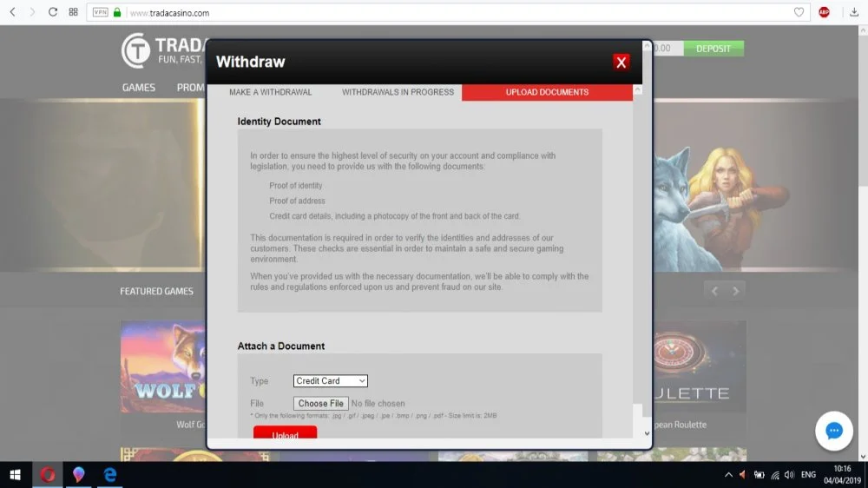Go back with browser back arrow

[x=13, y=12]
